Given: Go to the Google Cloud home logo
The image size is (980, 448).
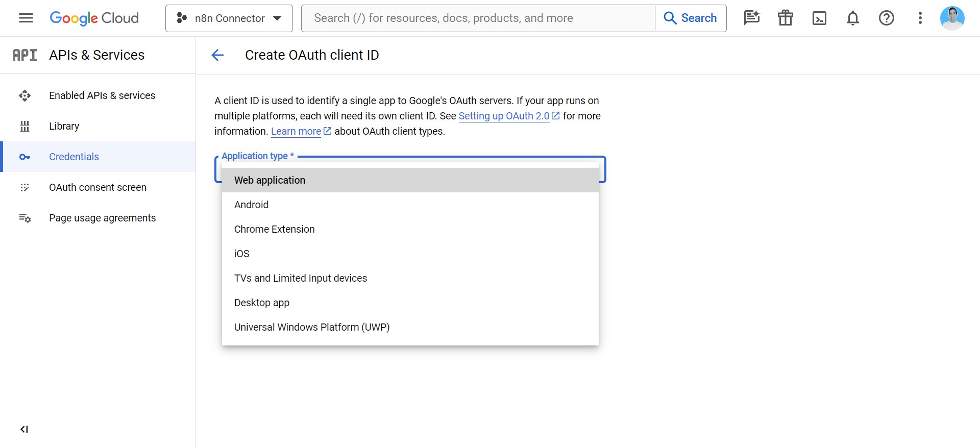Looking at the screenshot, I should pos(94,18).
